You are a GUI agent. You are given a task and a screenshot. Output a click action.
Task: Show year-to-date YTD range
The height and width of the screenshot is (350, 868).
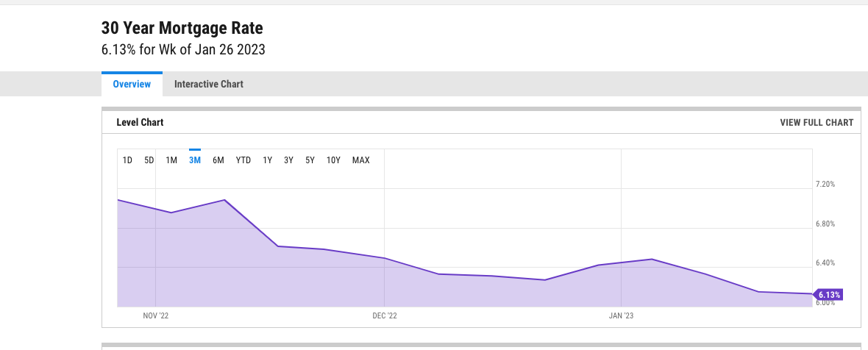[243, 160]
